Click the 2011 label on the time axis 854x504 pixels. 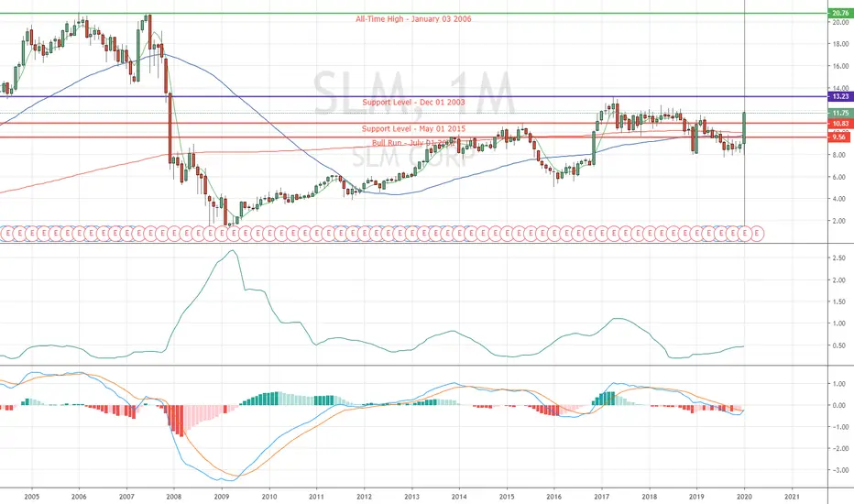point(316,497)
